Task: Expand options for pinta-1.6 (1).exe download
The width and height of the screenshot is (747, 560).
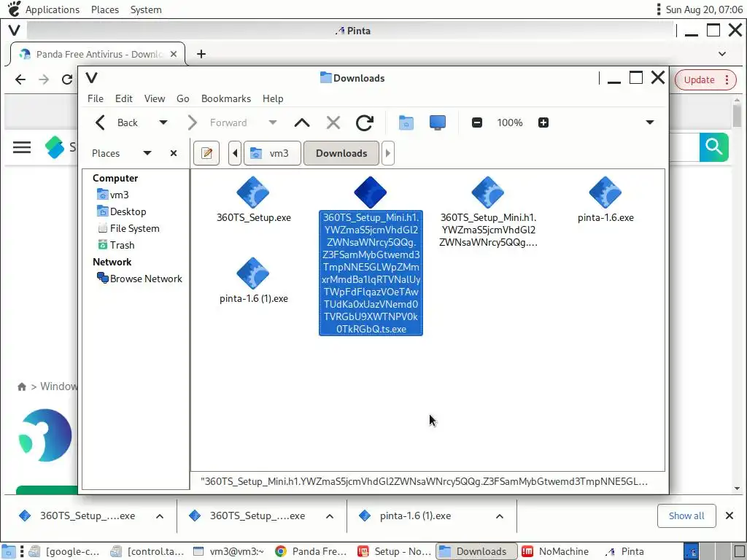Action: click(x=499, y=516)
